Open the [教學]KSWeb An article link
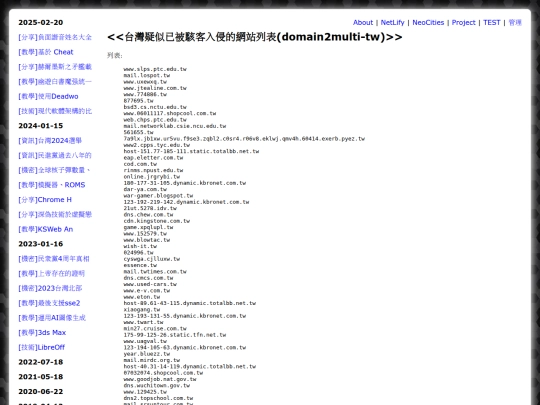The height and width of the screenshot is (405, 540). 46,229
